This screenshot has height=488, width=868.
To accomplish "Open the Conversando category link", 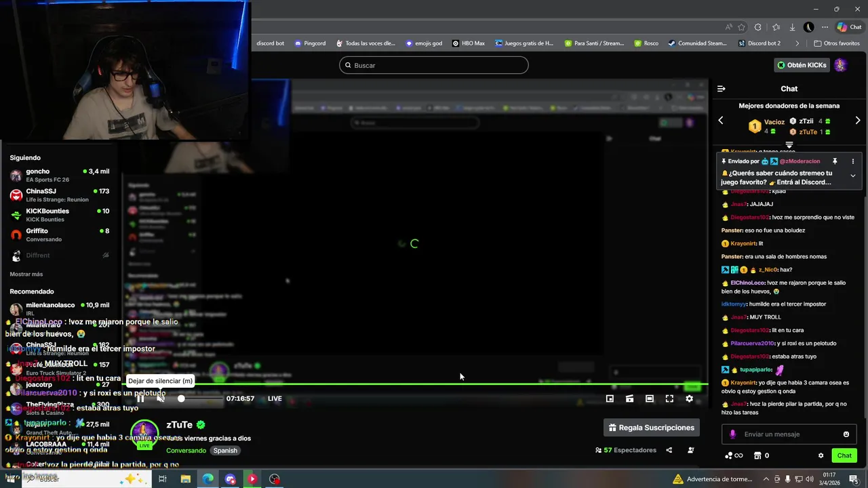I will (186, 451).
